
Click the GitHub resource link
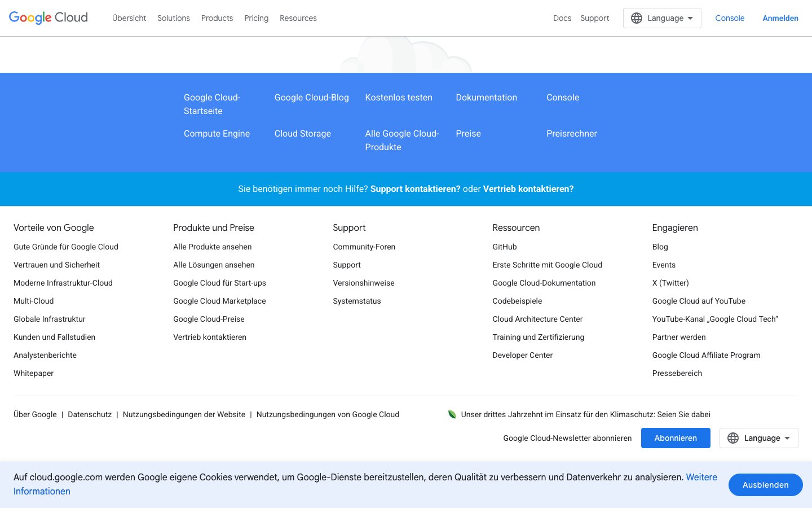coord(504,247)
